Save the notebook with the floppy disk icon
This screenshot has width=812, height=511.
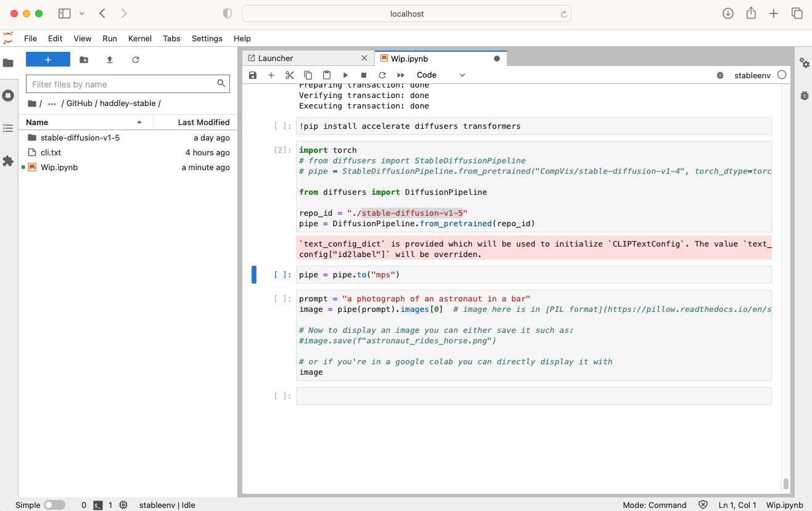253,75
